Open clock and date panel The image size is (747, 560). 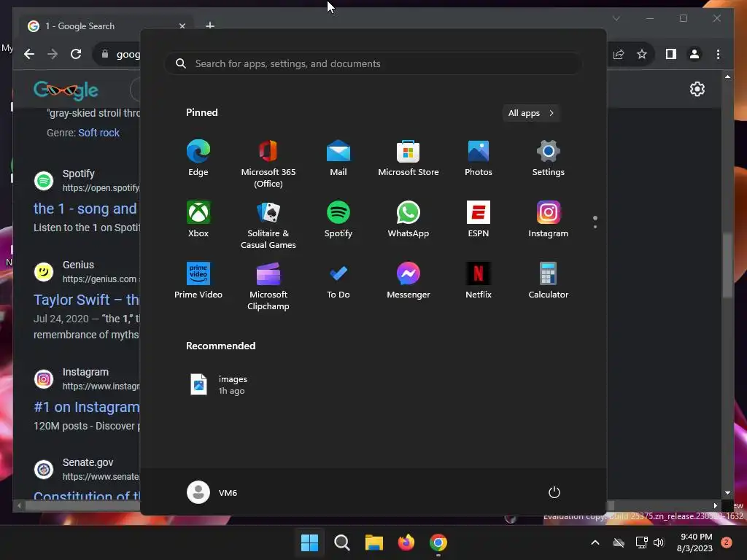click(694, 542)
